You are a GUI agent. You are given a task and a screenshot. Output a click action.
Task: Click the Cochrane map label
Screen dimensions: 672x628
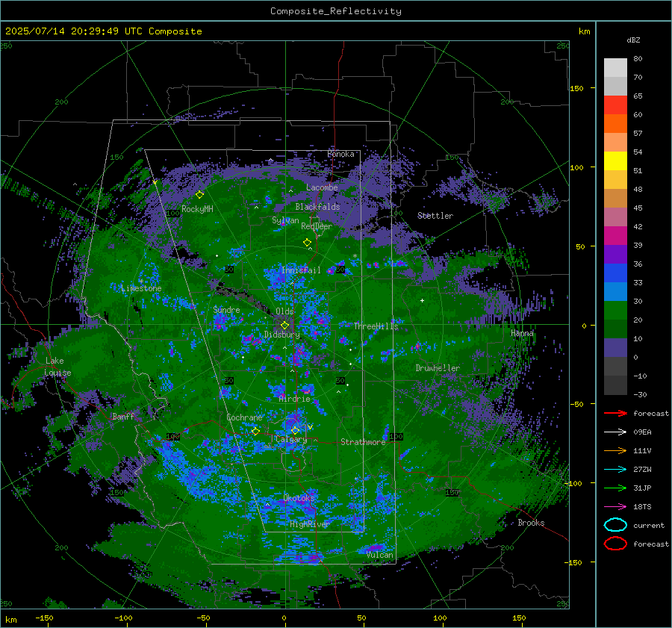point(244,417)
